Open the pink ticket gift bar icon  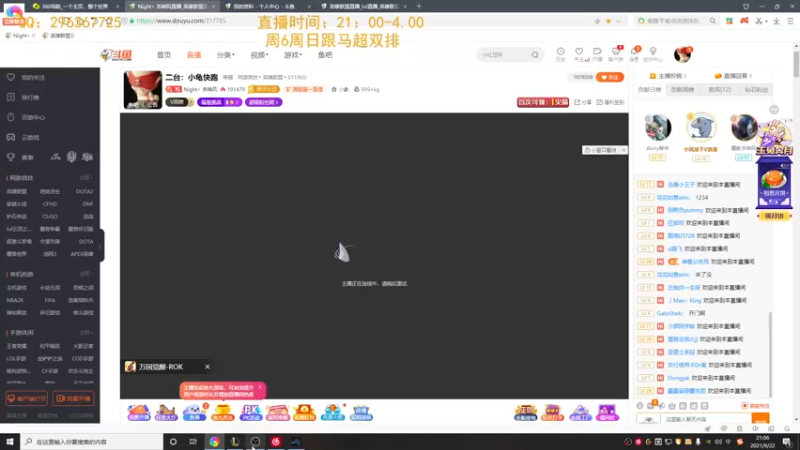278,412
